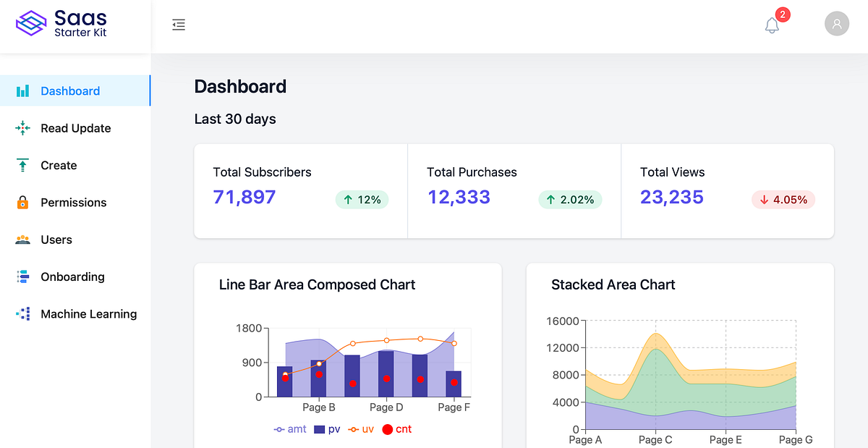The width and height of the screenshot is (868, 448).
Task: Click the Onboarding list icon
Action: (22, 276)
